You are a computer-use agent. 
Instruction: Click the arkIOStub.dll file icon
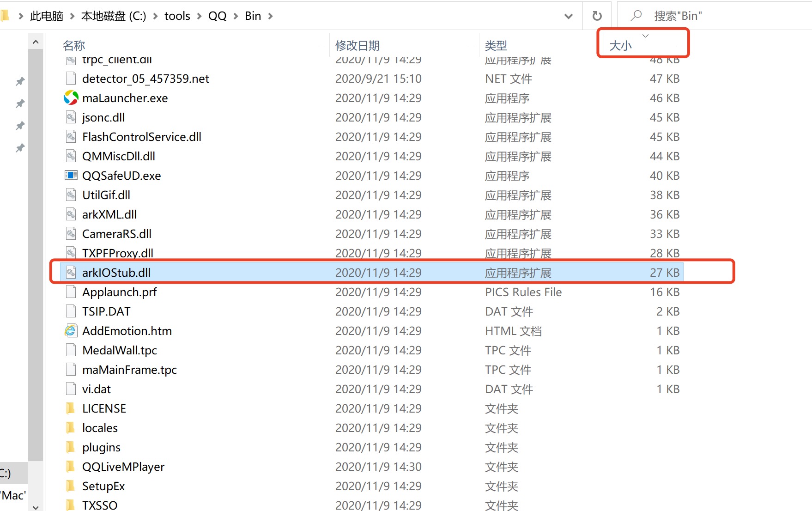click(x=71, y=273)
